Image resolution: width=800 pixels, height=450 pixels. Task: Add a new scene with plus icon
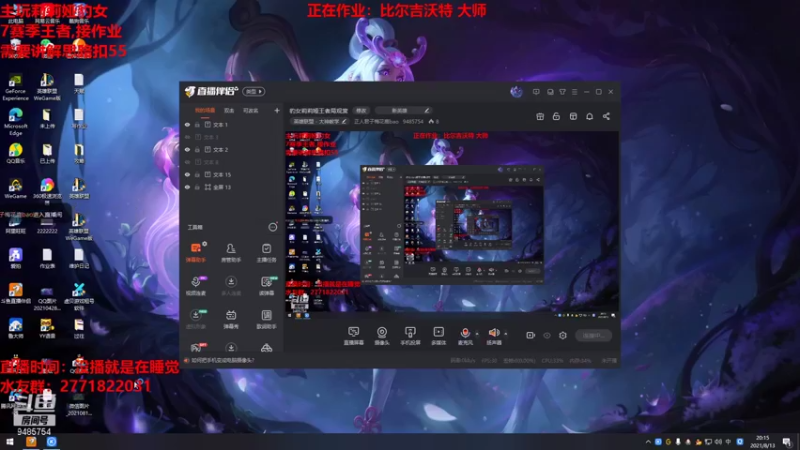coord(277,110)
